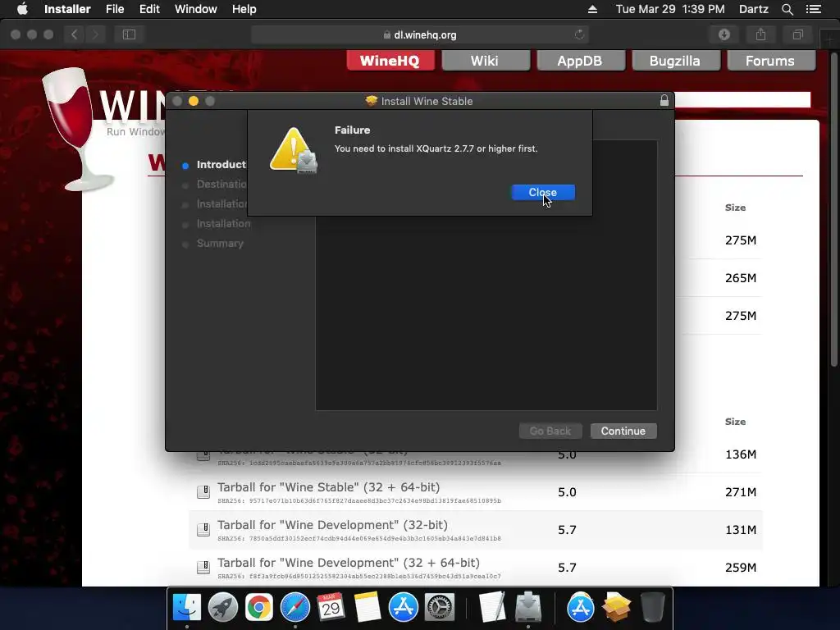Click the dl.winehq.org address bar
Viewport: 840px width, 630px height.
pyautogui.click(x=419, y=34)
